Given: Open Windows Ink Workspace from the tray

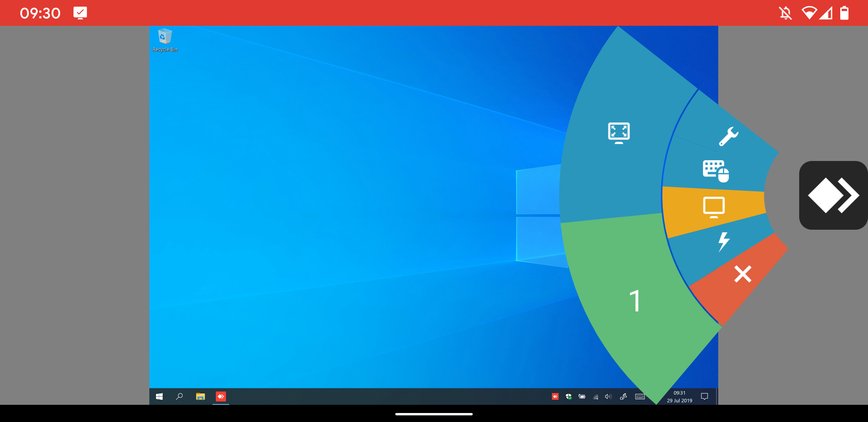Looking at the screenshot, I should click(x=623, y=397).
